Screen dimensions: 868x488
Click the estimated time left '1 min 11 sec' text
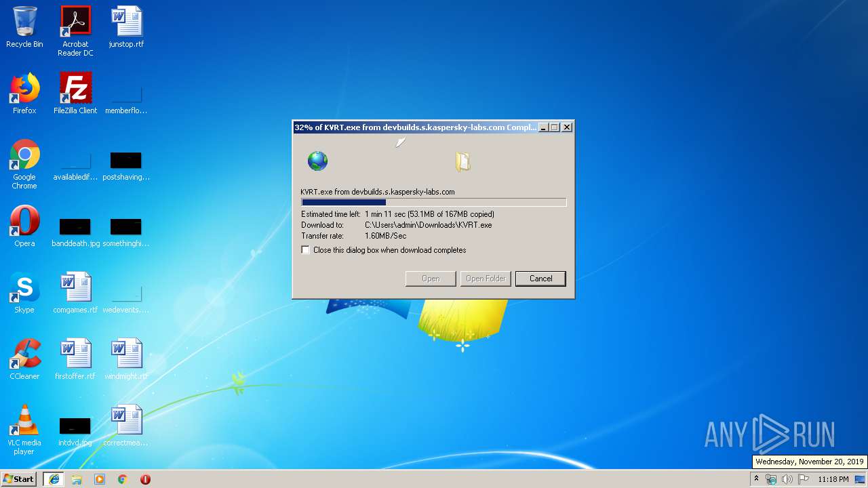[384, 214]
